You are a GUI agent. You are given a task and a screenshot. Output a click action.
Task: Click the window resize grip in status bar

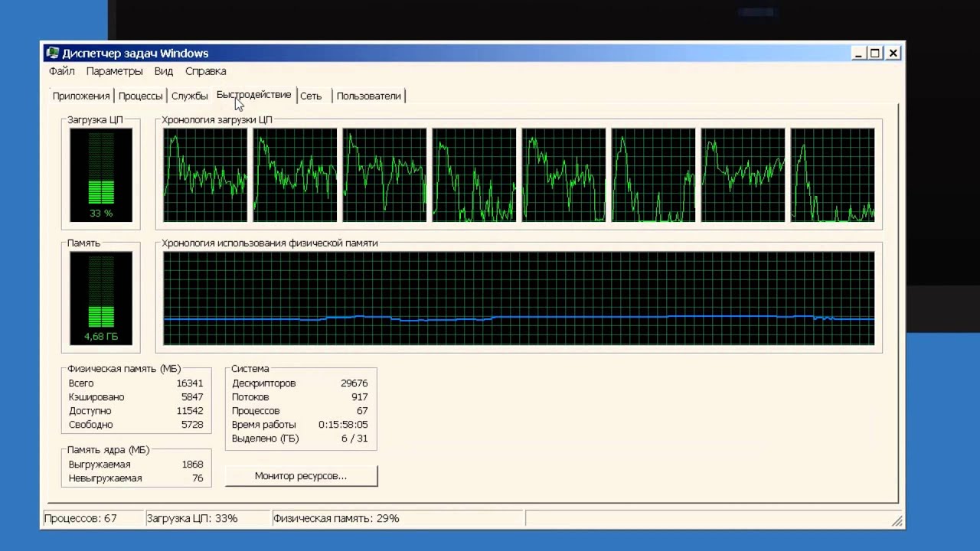click(x=897, y=520)
